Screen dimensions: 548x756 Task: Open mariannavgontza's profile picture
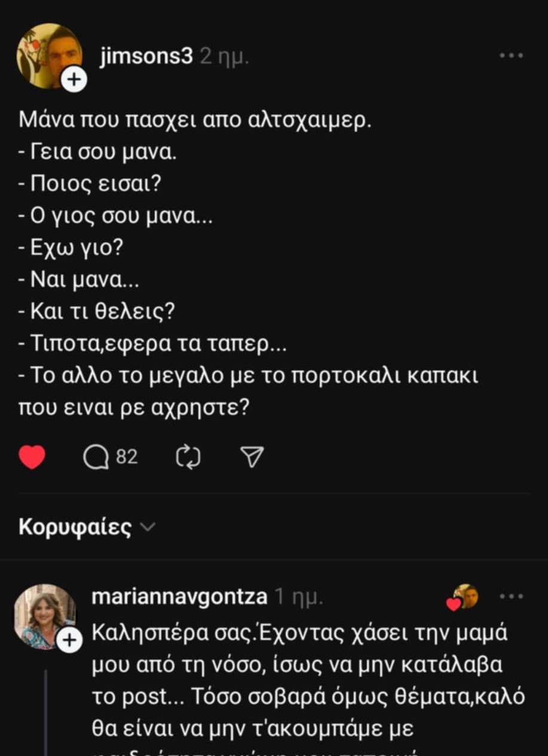(45, 616)
